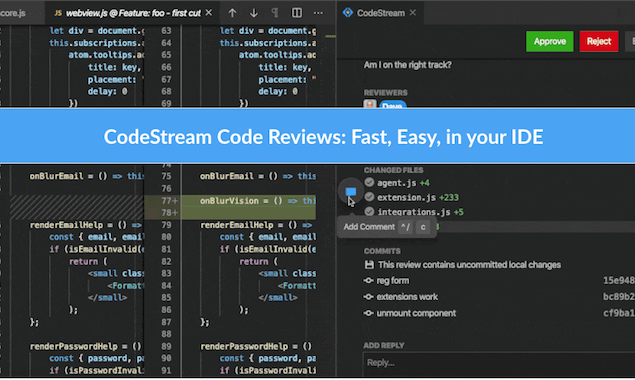Click checkmark icon beside integrations.js
Image resolution: width=635 pixels, height=380 pixels.
(369, 211)
